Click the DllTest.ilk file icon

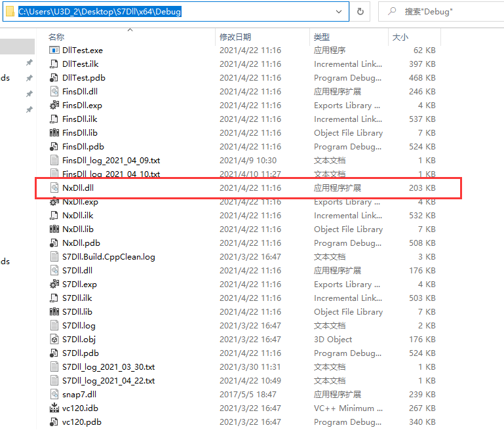pyautogui.click(x=54, y=64)
